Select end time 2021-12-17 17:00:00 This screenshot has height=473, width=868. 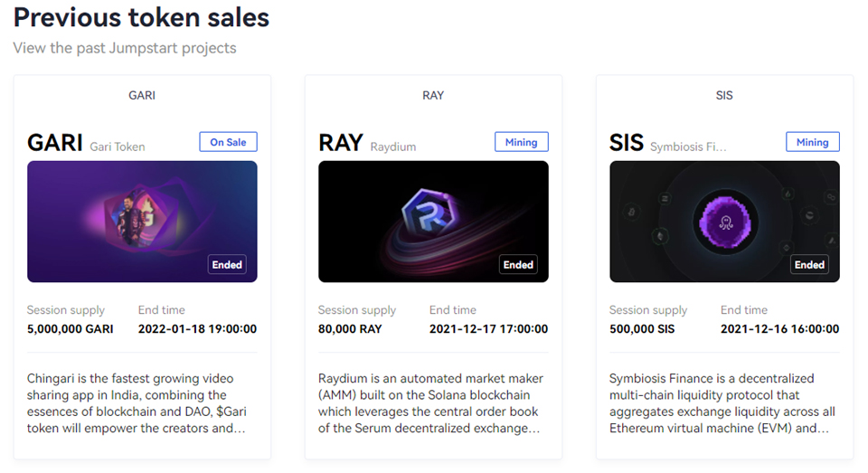point(489,329)
